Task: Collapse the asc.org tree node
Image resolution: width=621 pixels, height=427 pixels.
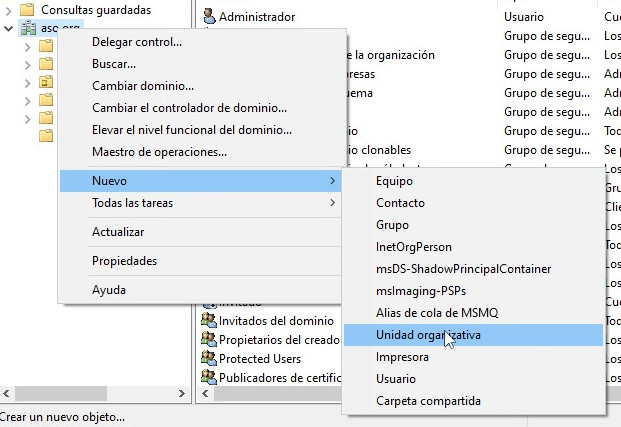Action: 9,28
